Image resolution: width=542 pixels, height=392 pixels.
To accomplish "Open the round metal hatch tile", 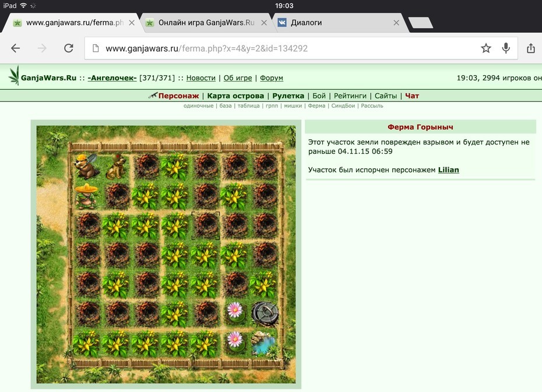I will pos(265,313).
